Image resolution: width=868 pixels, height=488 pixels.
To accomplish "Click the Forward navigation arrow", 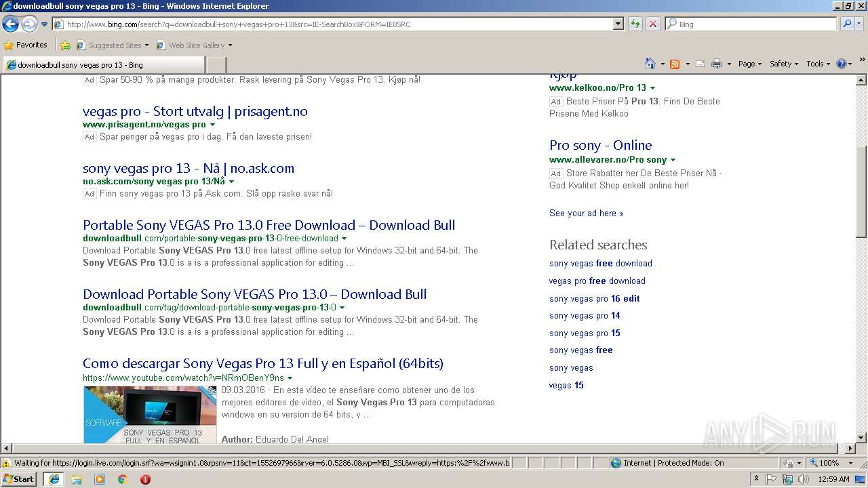I will pyautogui.click(x=29, y=24).
